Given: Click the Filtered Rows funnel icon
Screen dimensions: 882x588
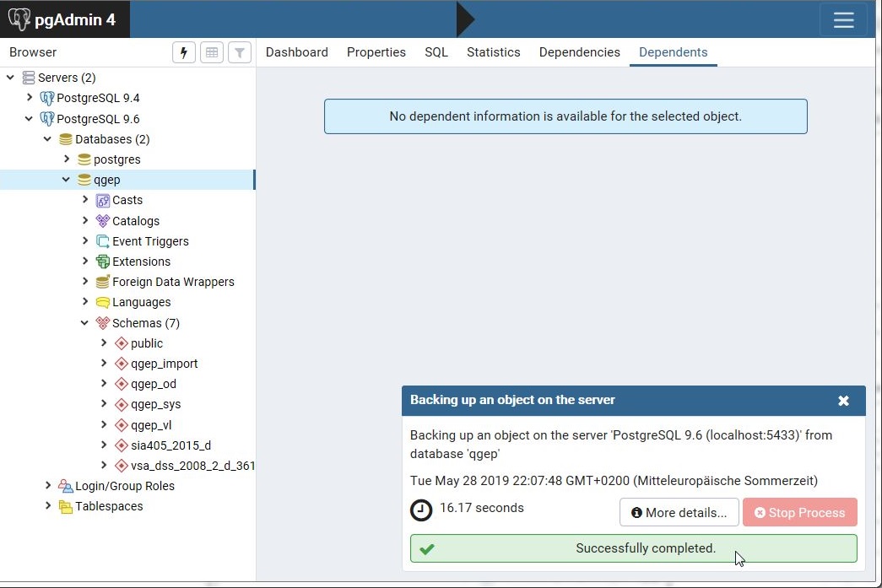Looking at the screenshot, I should tap(239, 53).
